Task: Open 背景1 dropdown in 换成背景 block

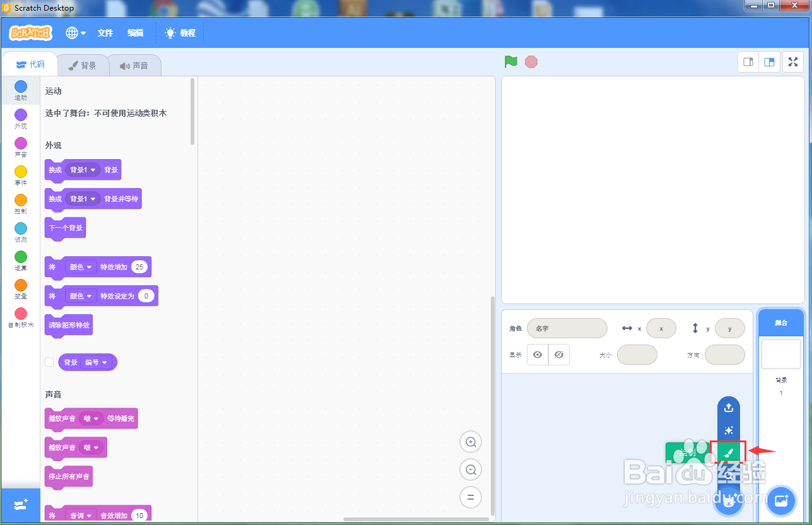Action: [83, 170]
